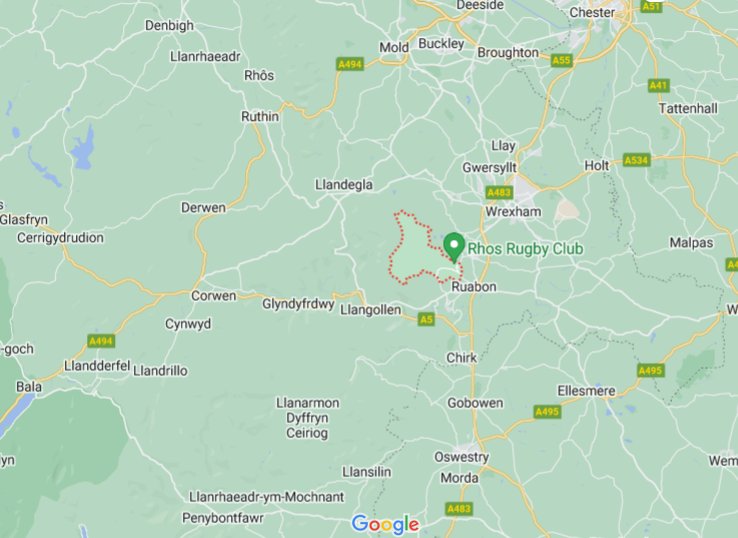Click the green Rhos Rugby Club pin
This screenshot has width=738, height=538.
(454, 247)
